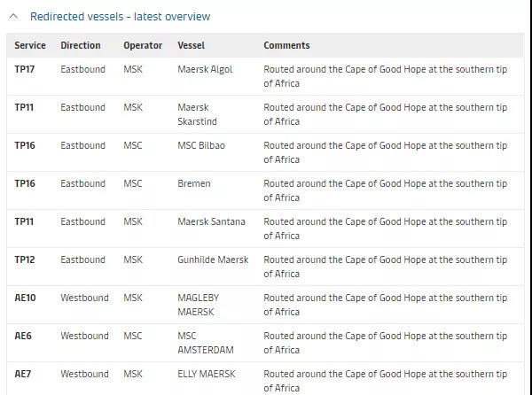Click the MSC Bilbao vessel name

[x=201, y=145]
